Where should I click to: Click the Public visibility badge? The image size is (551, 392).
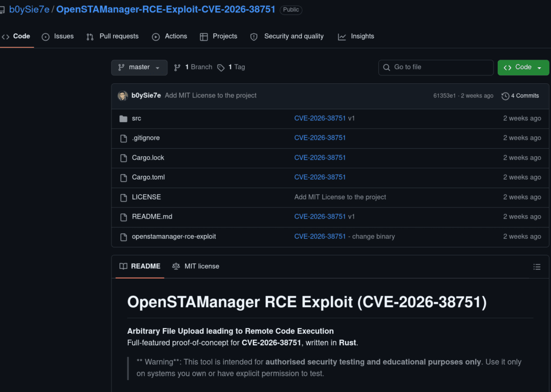[x=291, y=10]
